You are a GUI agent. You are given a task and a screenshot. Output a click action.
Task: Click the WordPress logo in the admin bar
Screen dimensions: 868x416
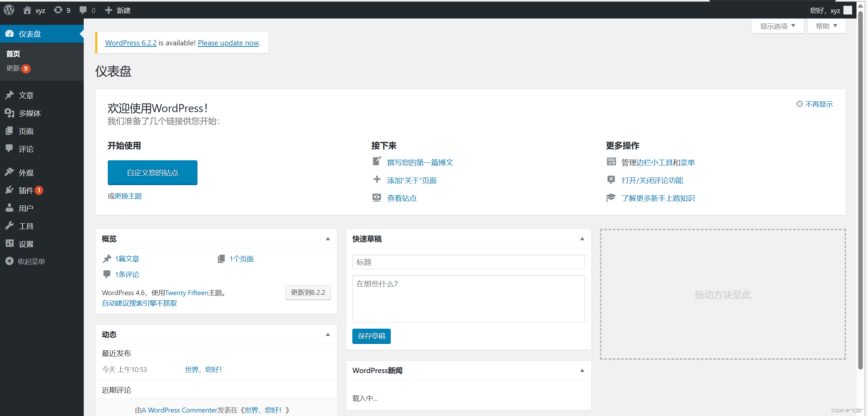9,10
